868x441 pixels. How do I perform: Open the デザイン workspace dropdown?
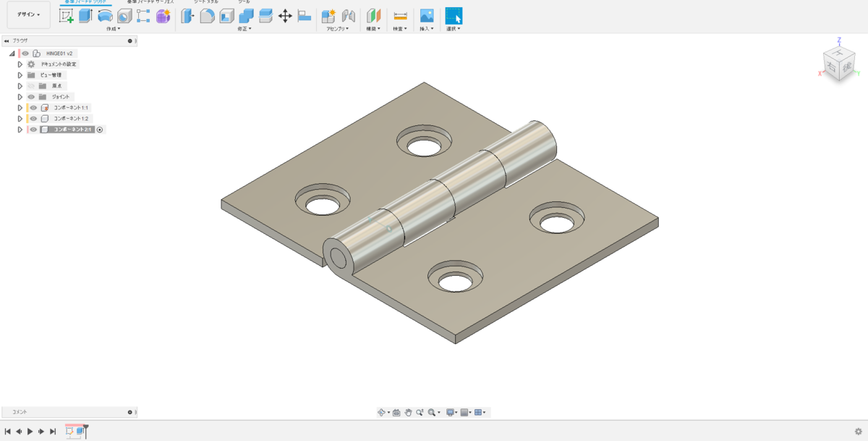[29, 14]
